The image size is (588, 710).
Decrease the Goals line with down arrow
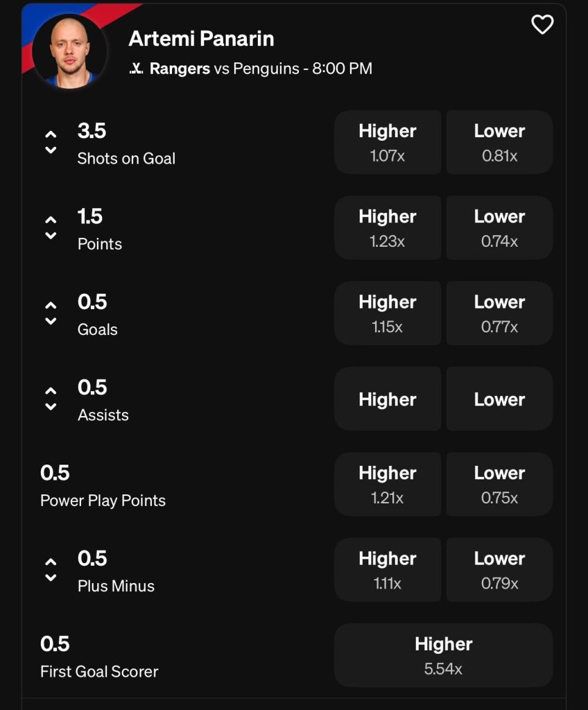[51, 321]
